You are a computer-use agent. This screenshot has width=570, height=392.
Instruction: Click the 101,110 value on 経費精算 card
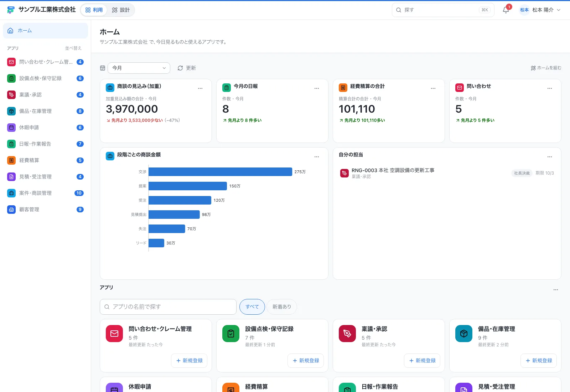click(x=357, y=109)
